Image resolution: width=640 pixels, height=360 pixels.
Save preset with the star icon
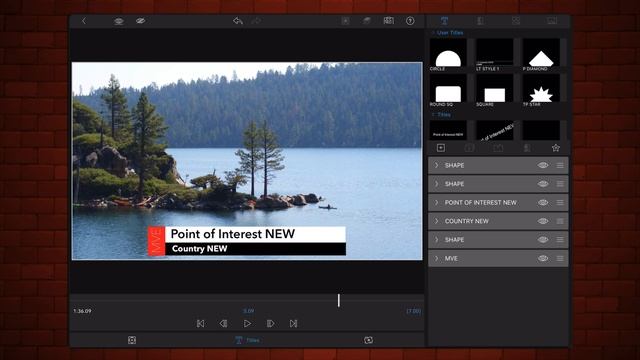pos(556,148)
